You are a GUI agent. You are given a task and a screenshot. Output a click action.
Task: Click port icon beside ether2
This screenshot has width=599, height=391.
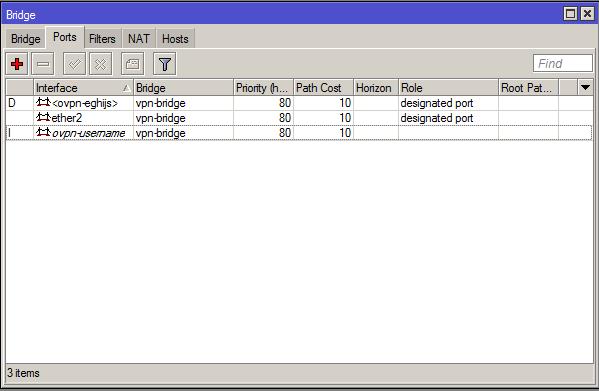43,117
